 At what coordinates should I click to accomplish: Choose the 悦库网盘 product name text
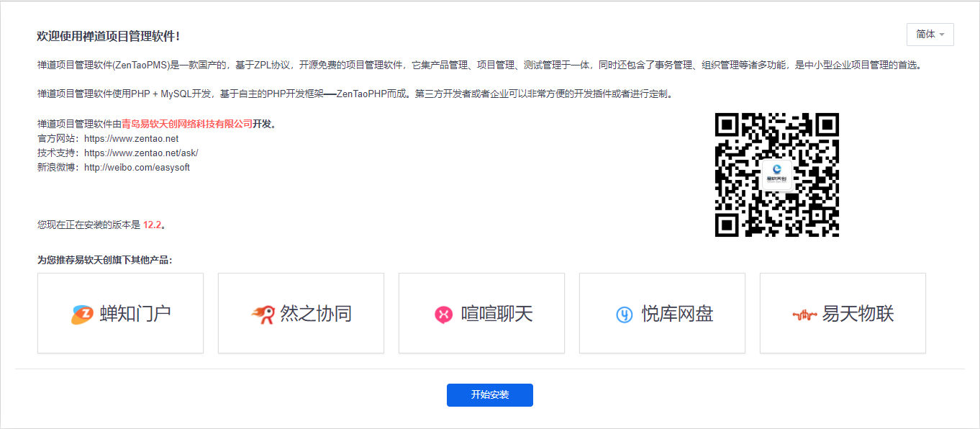pos(677,314)
